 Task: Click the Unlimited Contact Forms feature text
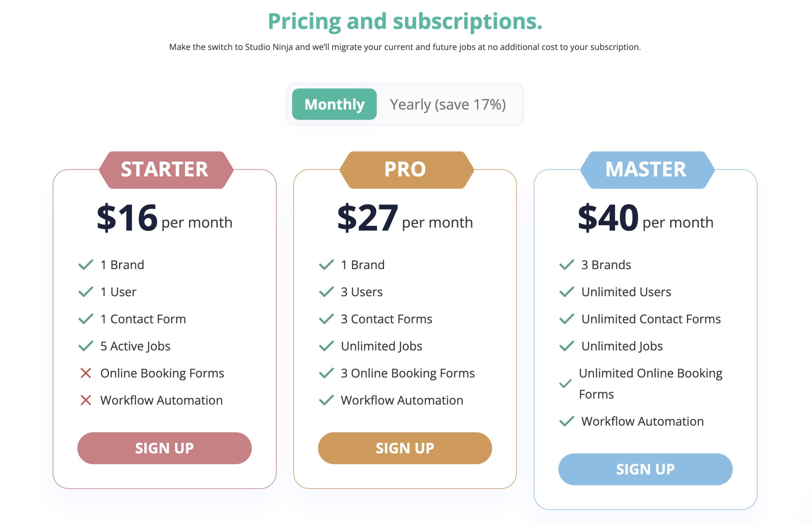tap(651, 319)
